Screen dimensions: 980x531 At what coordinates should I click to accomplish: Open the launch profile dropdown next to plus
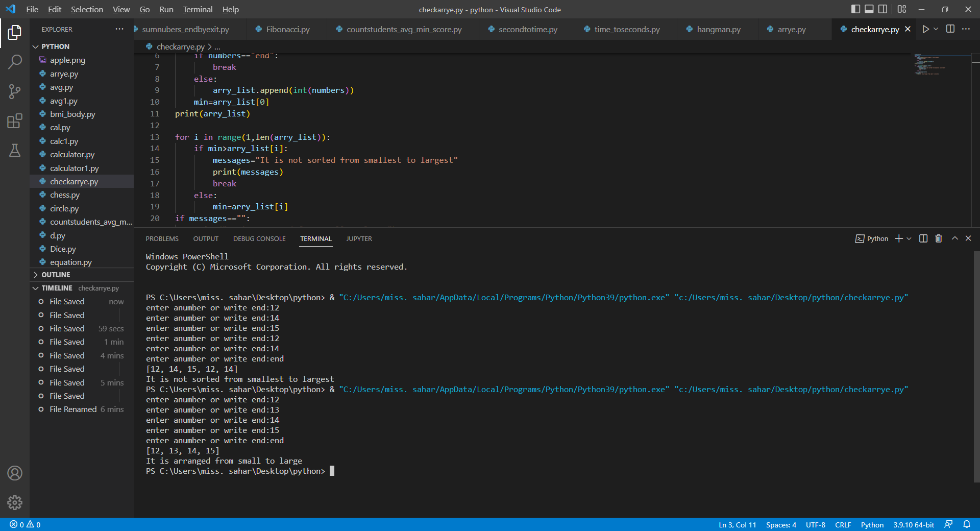(909, 238)
